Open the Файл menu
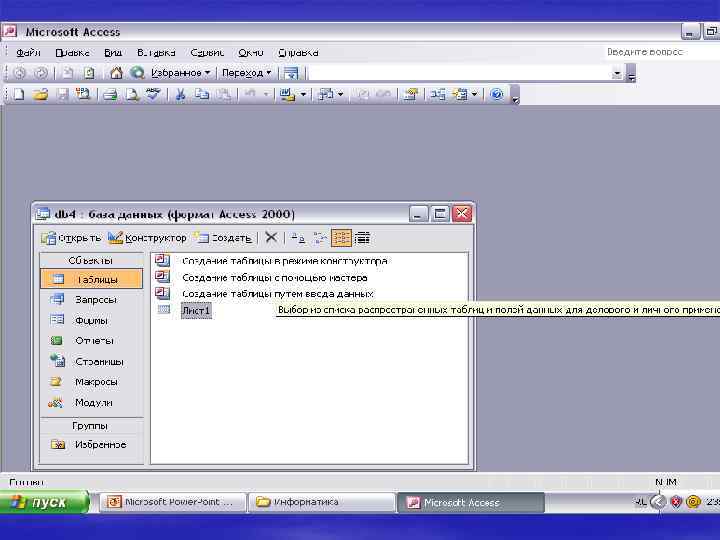This screenshot has width=720, height=540. point(28,53)
